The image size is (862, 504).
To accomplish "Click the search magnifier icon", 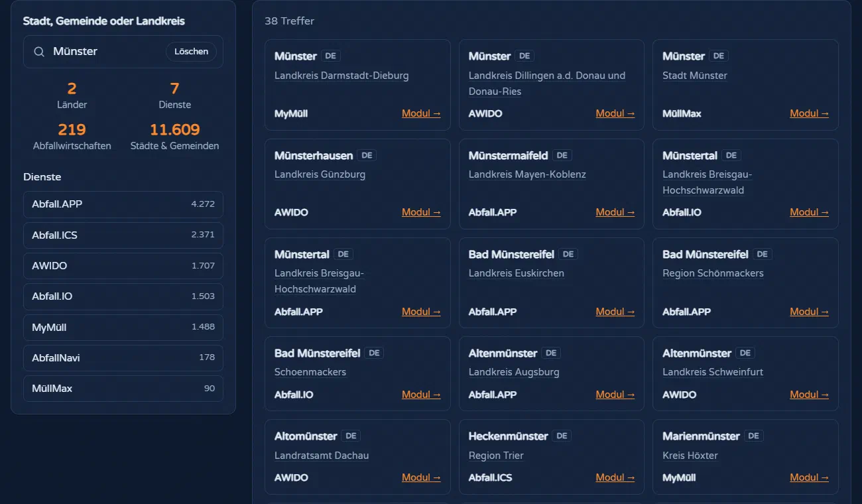I will point(40,52).
